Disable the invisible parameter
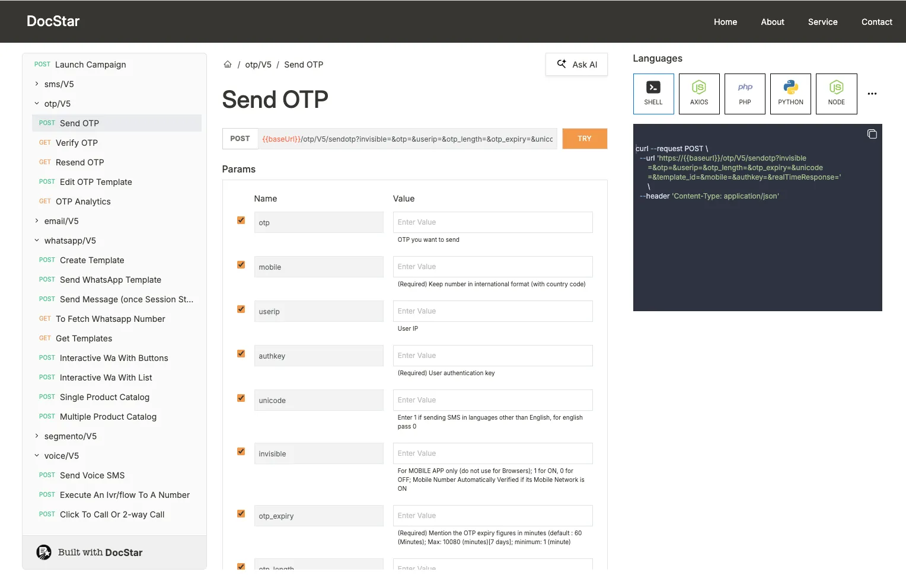The width and height of the screenshot is (906, 588). pos(241,451)
